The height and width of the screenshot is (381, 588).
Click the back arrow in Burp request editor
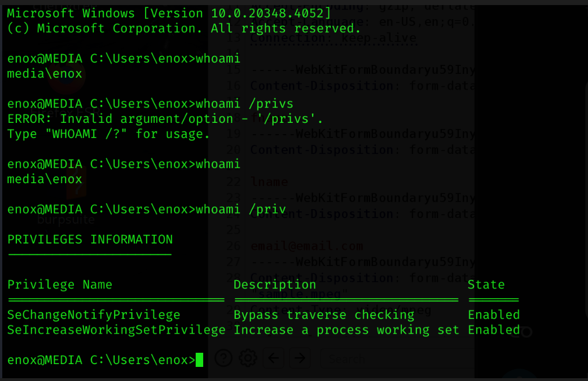pos(274,358)
